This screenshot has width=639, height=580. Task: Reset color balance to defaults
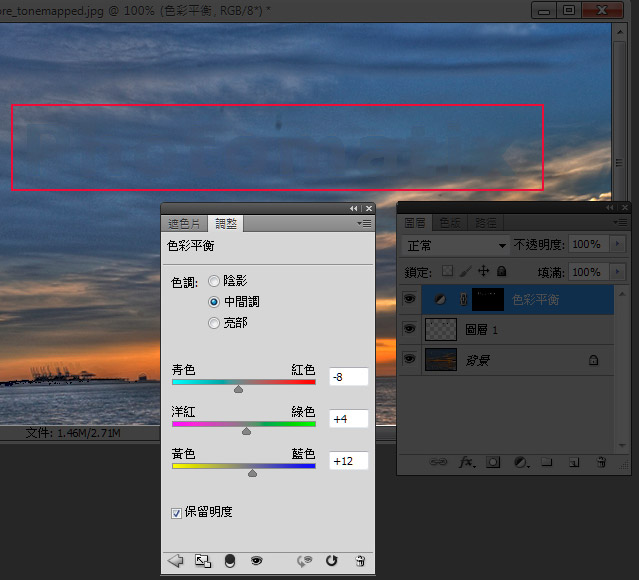(x=332, y=561)
